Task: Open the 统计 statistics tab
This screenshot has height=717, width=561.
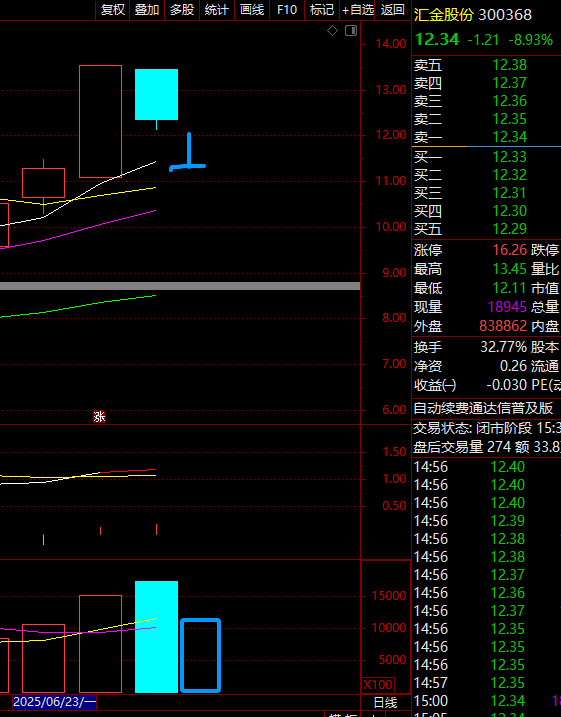Action: coord(217,10)
